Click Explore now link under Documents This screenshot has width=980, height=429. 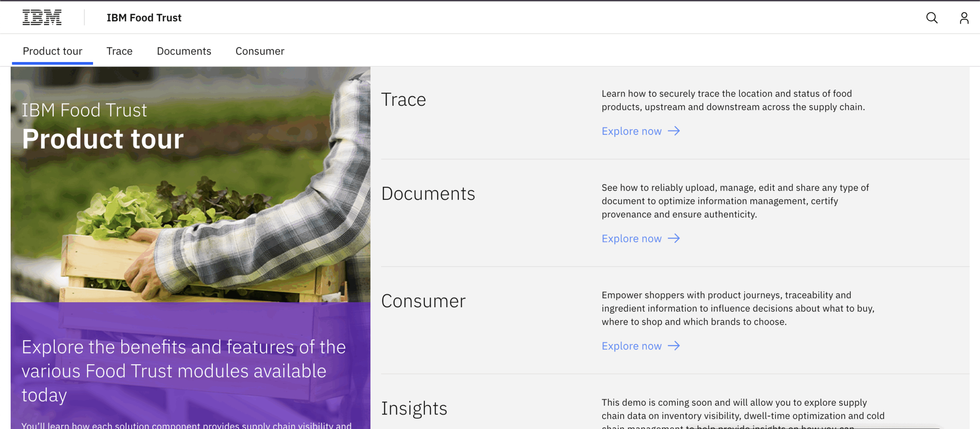click(631, 239)
